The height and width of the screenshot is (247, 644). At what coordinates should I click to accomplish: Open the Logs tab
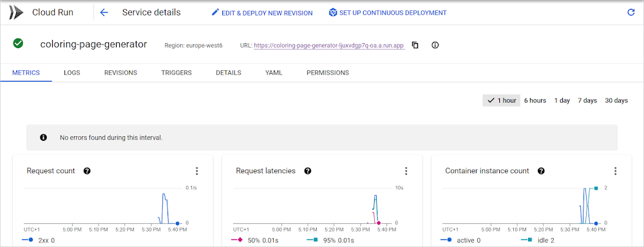72,73
